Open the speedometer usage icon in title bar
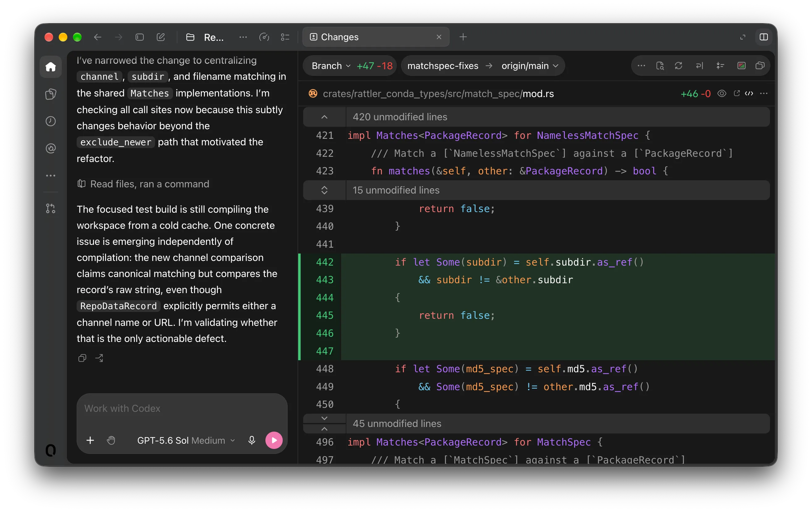812x512 pixels. point(264,37)
